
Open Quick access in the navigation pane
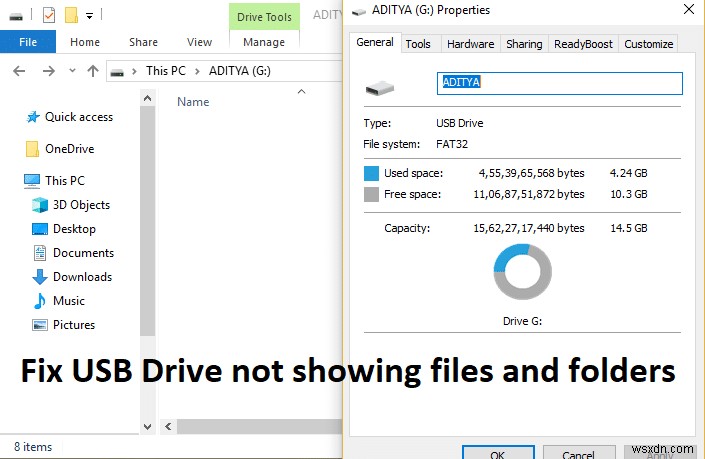coord(79,117)
